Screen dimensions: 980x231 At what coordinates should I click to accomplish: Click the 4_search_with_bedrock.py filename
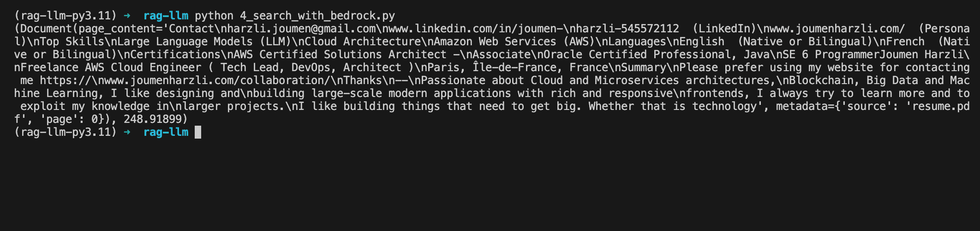[x=317, y=16]
